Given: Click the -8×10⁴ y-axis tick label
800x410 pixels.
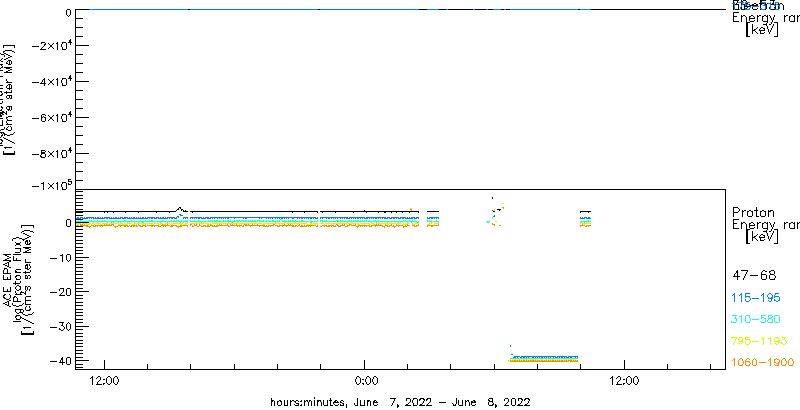Looking at the screenshot, I should tap(52, 153).
